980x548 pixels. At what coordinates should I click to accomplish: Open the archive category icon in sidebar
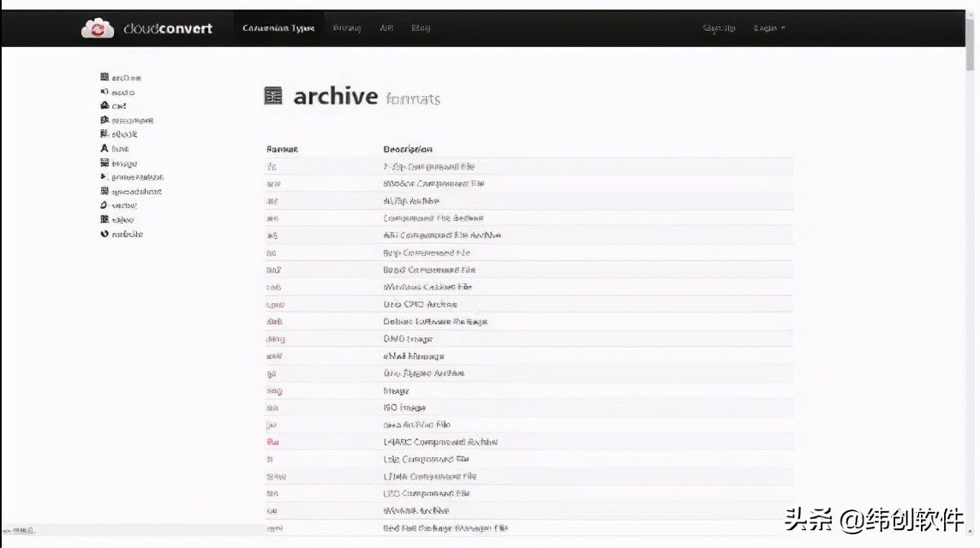tap(105, 77)
